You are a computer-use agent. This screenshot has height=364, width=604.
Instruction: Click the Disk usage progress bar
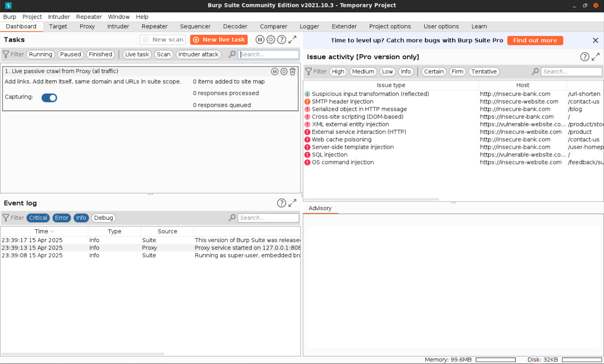pos(582,360)
